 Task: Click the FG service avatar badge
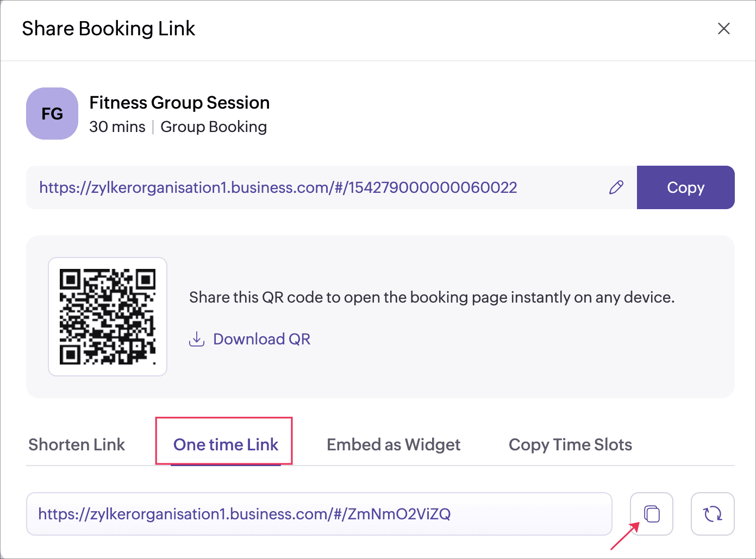point(52,114)
